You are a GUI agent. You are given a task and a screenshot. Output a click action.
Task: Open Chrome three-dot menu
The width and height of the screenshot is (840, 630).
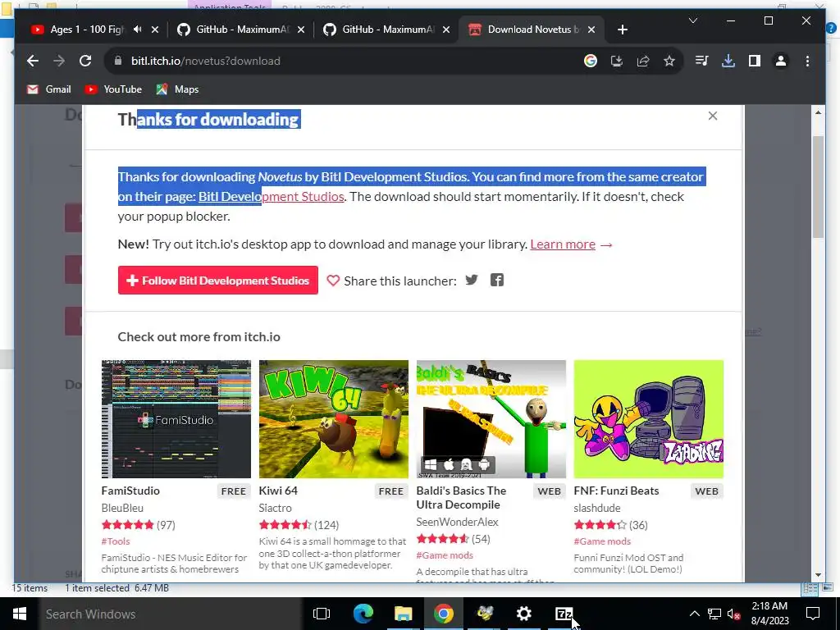807,61
